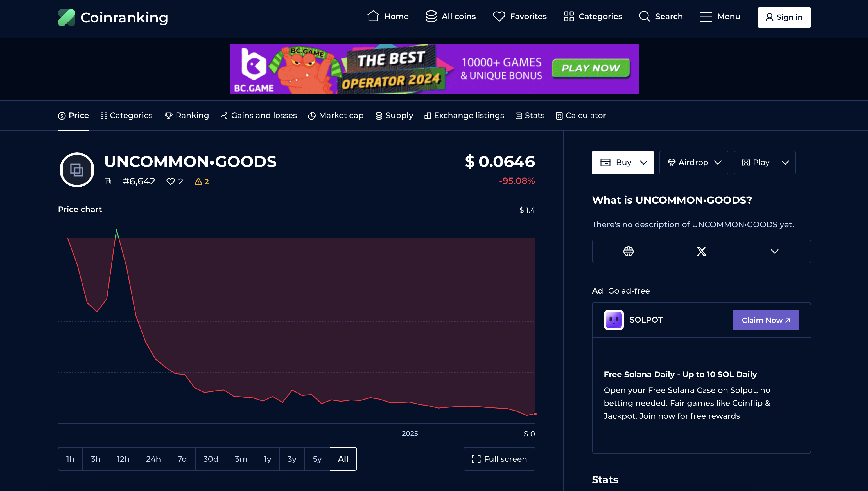The height and width of the screenshot is (491, 868).
Task: Select the 7d chart range
Action: [x=182, y=459]
